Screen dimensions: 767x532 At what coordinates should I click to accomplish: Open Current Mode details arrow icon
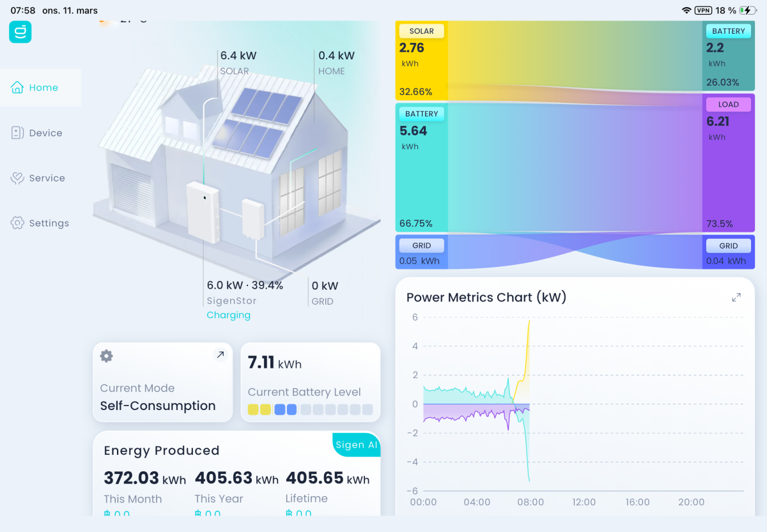tap(221, 355)
